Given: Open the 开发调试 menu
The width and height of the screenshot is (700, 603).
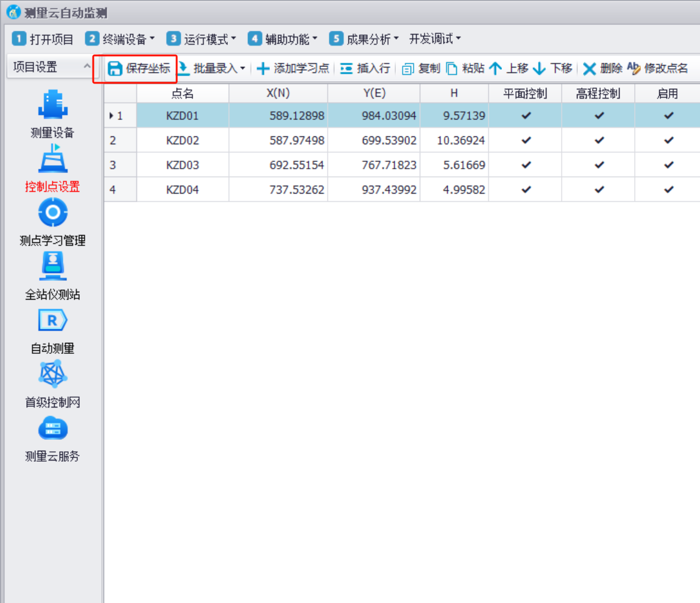Looking at the screenshot, I should click(434, 40).
